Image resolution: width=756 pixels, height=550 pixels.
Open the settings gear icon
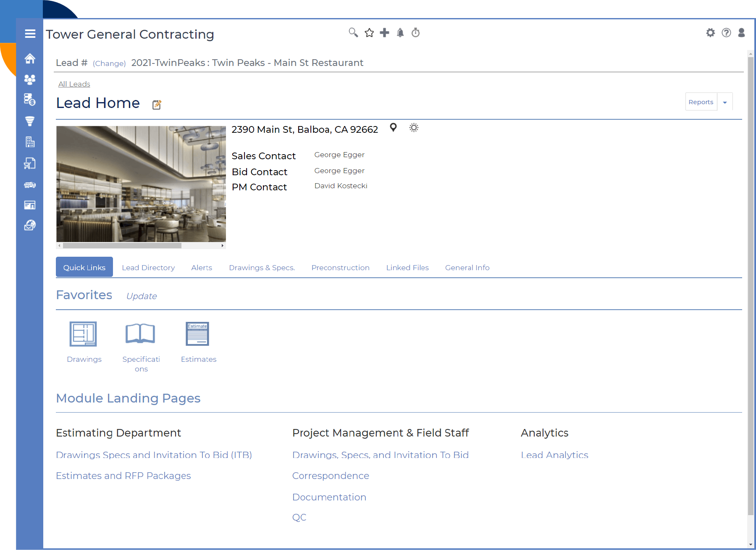pyautogui.click(x=710, y=33)
